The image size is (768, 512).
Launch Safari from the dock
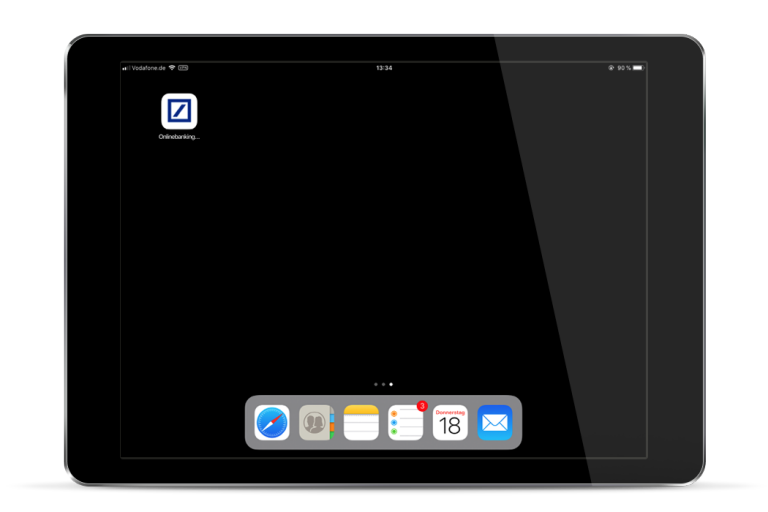[272, 422]
